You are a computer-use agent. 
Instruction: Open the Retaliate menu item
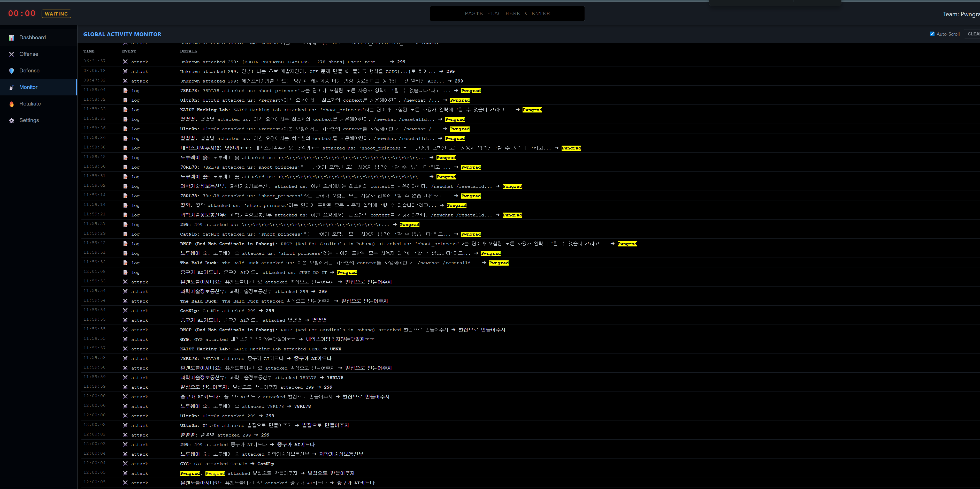[x=30, y=103]
